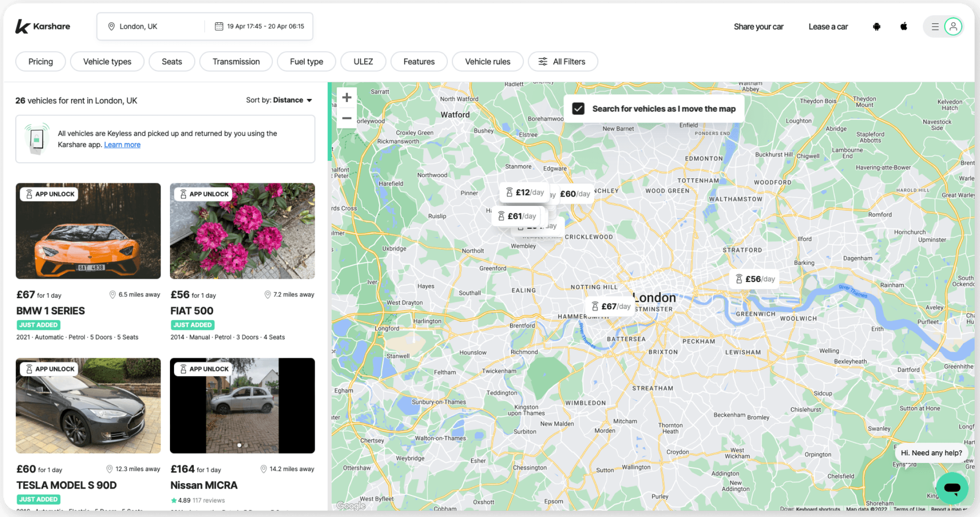Open the Pricing filter

click(41, 62)
